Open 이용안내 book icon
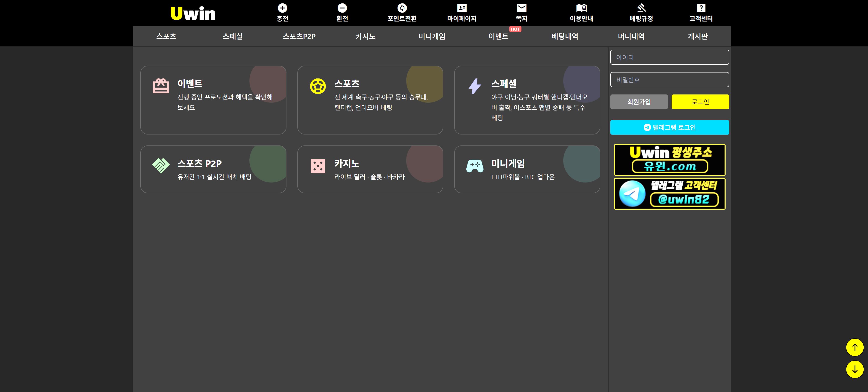Viewport: 868px width, 392px height. (x=581, y=8)
